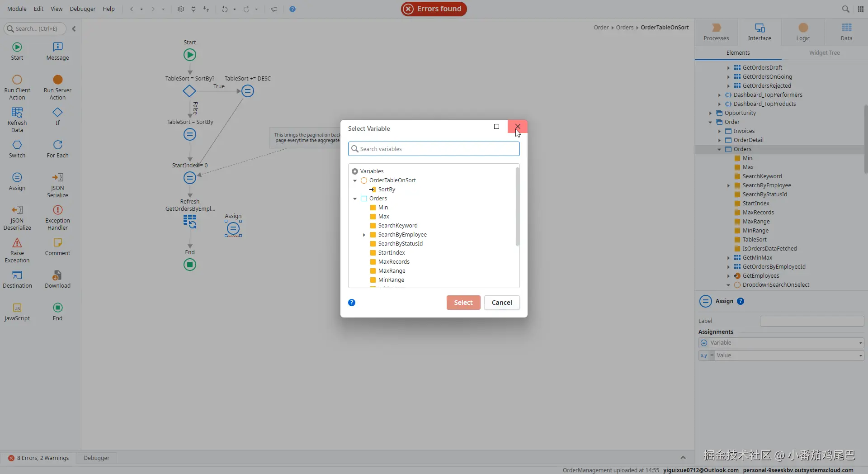
Task: Expand the Invoices screen in the tree
Action: point(719,131)
